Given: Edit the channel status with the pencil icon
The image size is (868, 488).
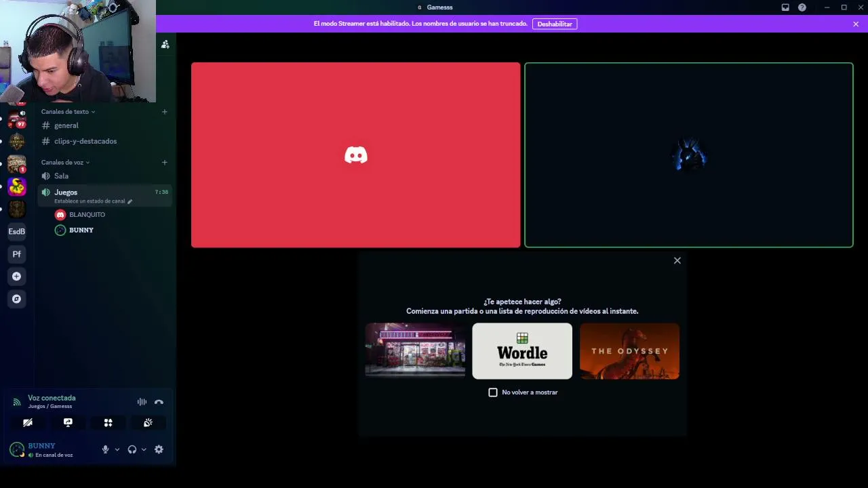Looking at the screenshot, I should coord(130,201).
